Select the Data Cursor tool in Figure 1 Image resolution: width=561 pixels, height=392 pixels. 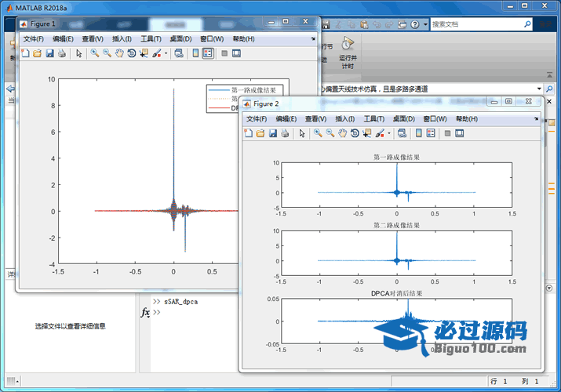[144, 53]
